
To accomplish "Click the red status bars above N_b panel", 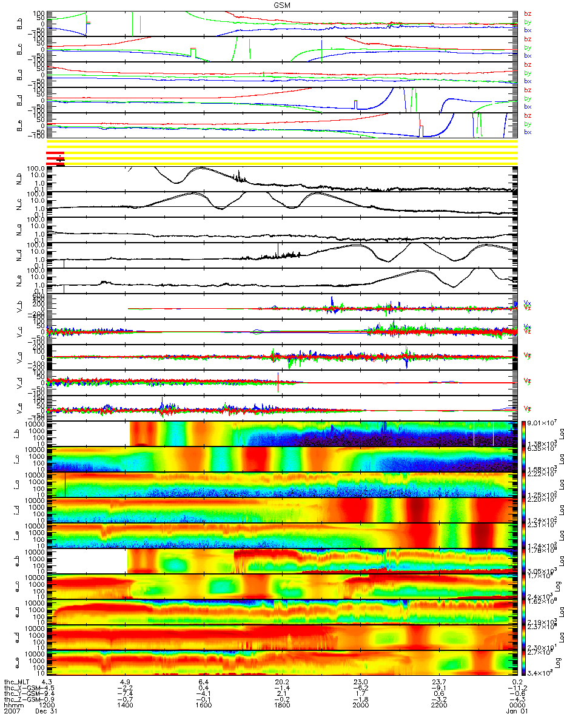I will coord(55,158).
